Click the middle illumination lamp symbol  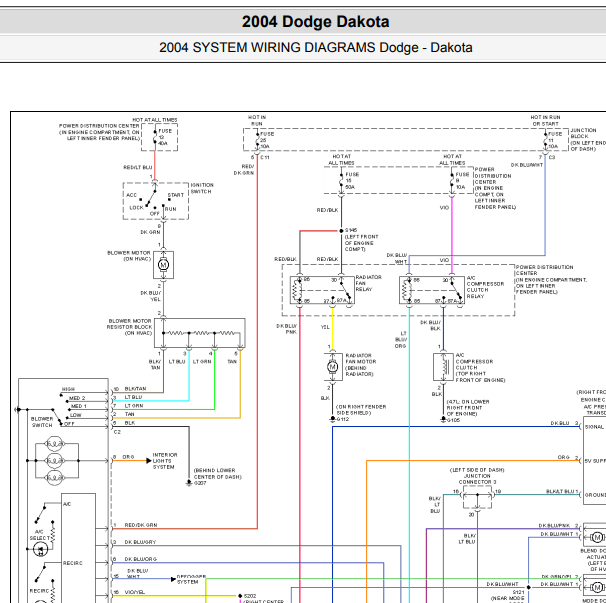point(54,461)
